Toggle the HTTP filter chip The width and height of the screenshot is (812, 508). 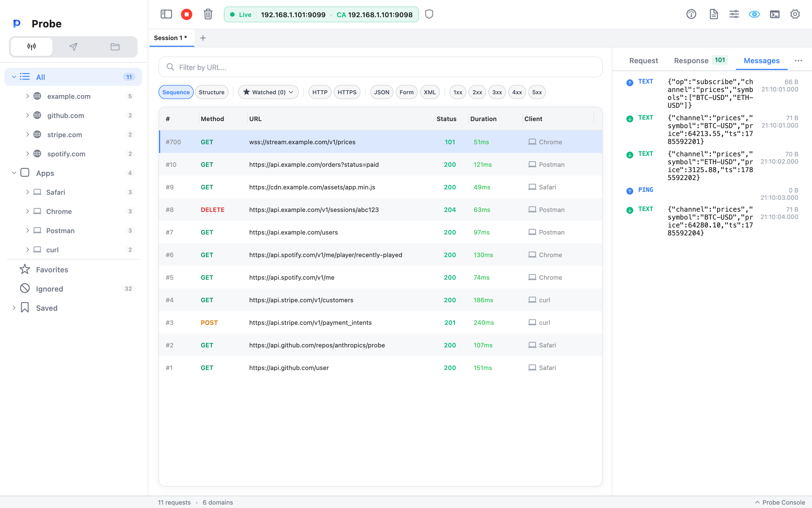click(x=320, y=92)
